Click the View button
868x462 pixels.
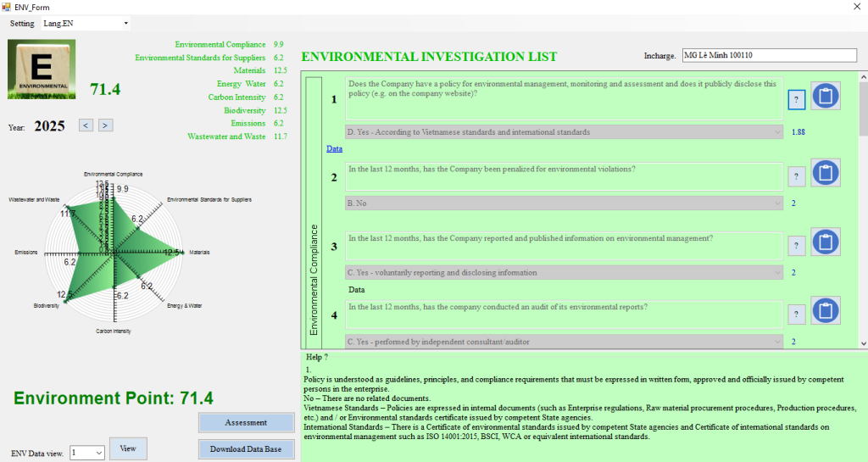pyautogui.click(x=128, y=448)
